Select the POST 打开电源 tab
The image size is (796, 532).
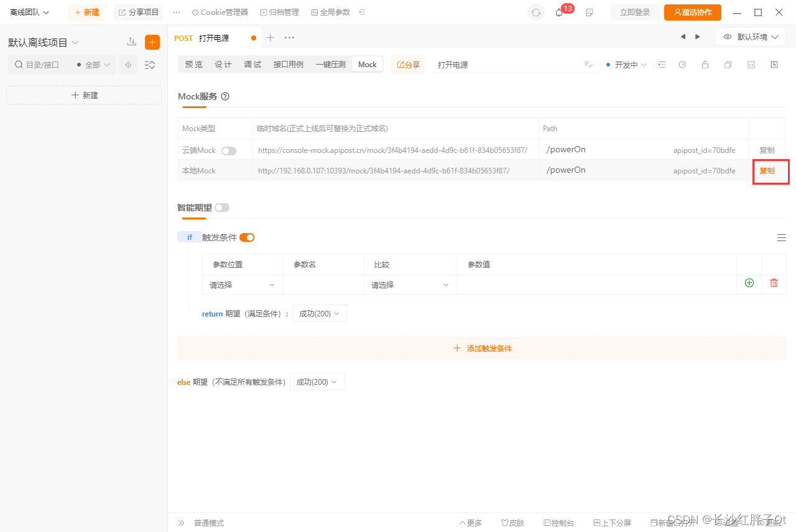click(215, 38)
